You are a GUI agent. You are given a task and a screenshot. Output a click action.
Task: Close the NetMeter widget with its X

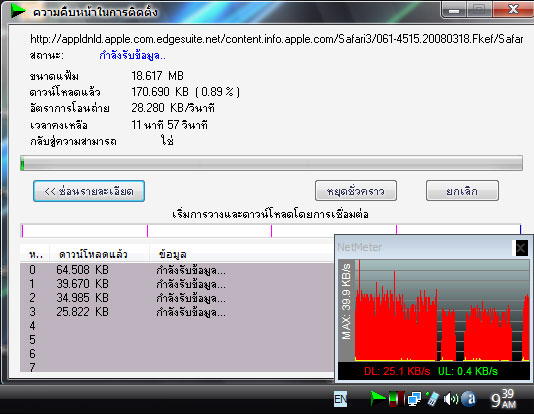tap(521, 248)
